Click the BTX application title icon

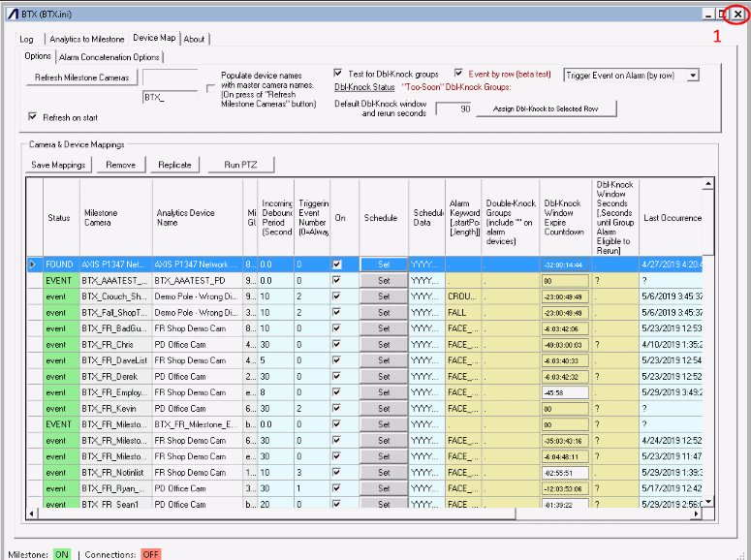(x=13, y=14)
